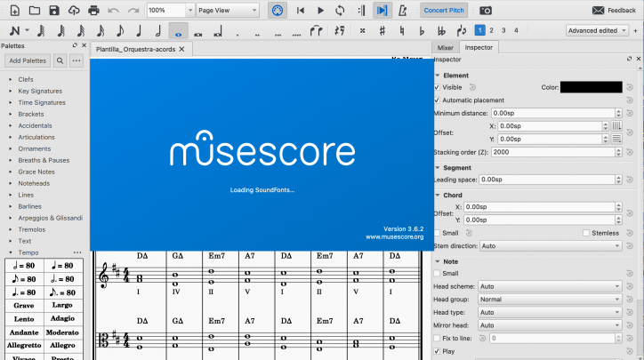
Task: Toggle play repeats icon
Action: (361, 11)
